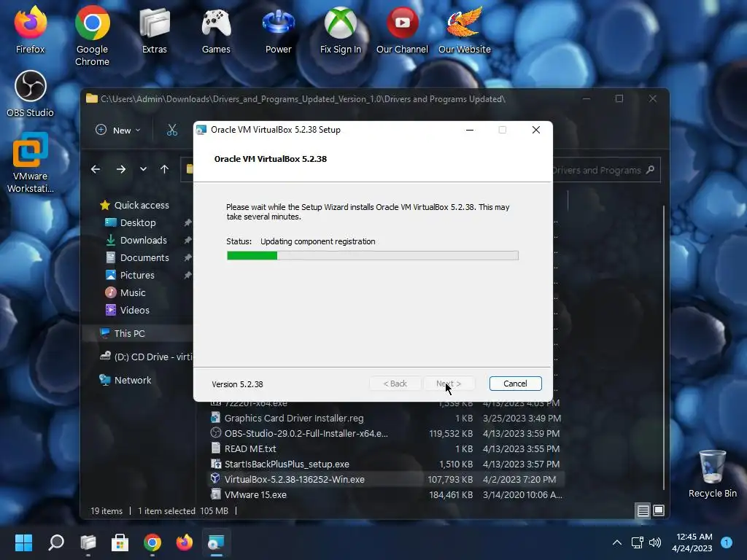Click the search magnifier in Explorer search box
The height and width of the screenshot is (560, 747).
click(650, 169)
